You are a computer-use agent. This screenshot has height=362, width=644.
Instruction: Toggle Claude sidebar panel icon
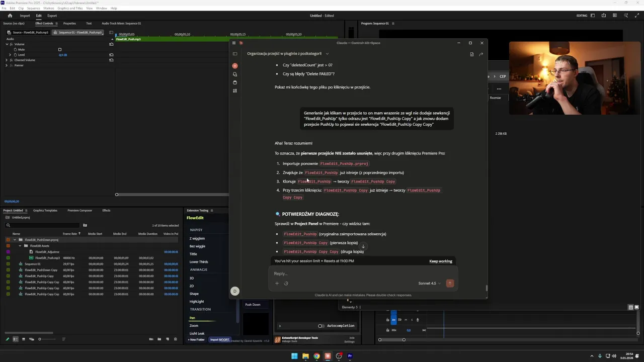(x=234, y=54)
